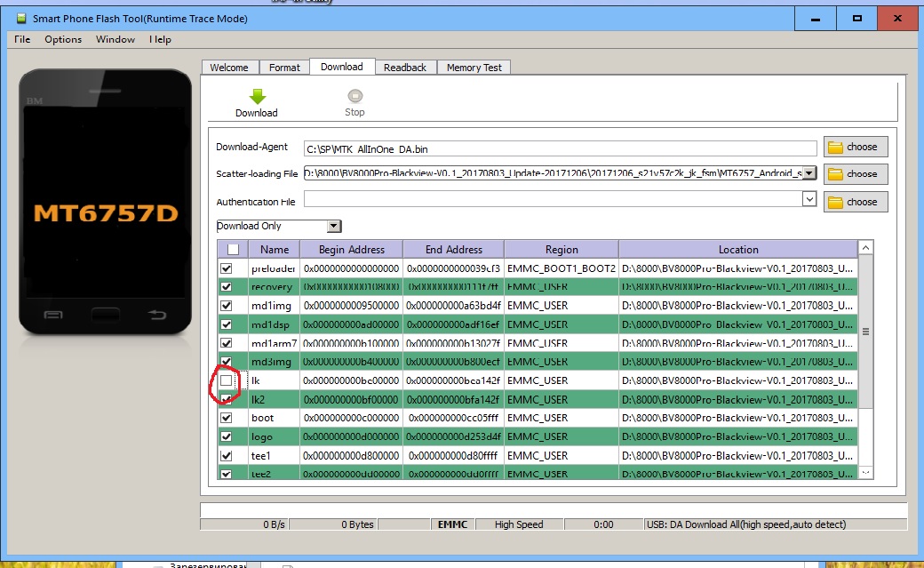The width and height of the screenshot is (924, 568).
Task: Click the End Address column header
Action: pyautogui.click(x=454, y=250)
